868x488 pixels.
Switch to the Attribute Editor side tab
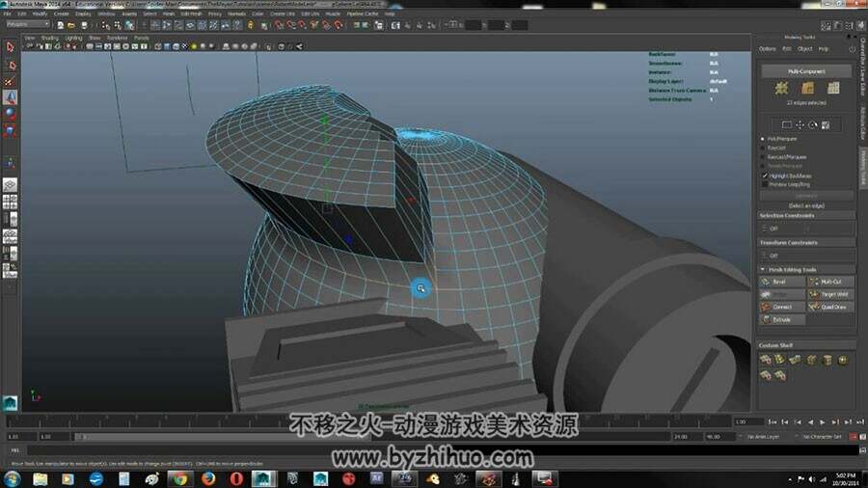click(862, 122)
